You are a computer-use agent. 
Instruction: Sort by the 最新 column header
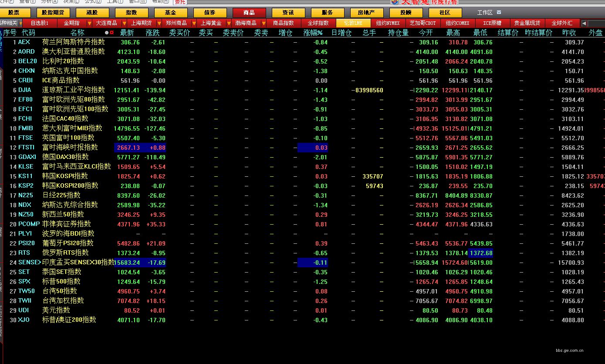127,33
